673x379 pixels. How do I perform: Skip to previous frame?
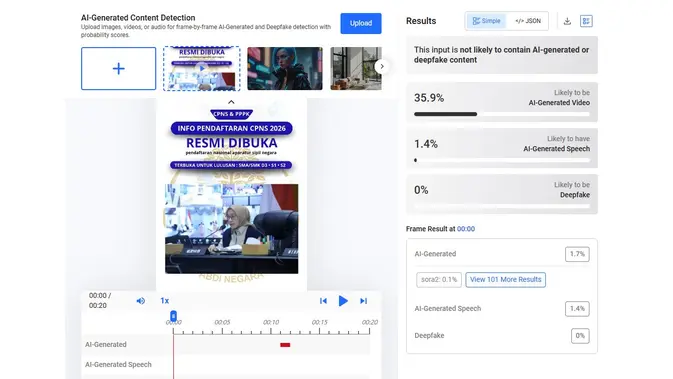323,301
